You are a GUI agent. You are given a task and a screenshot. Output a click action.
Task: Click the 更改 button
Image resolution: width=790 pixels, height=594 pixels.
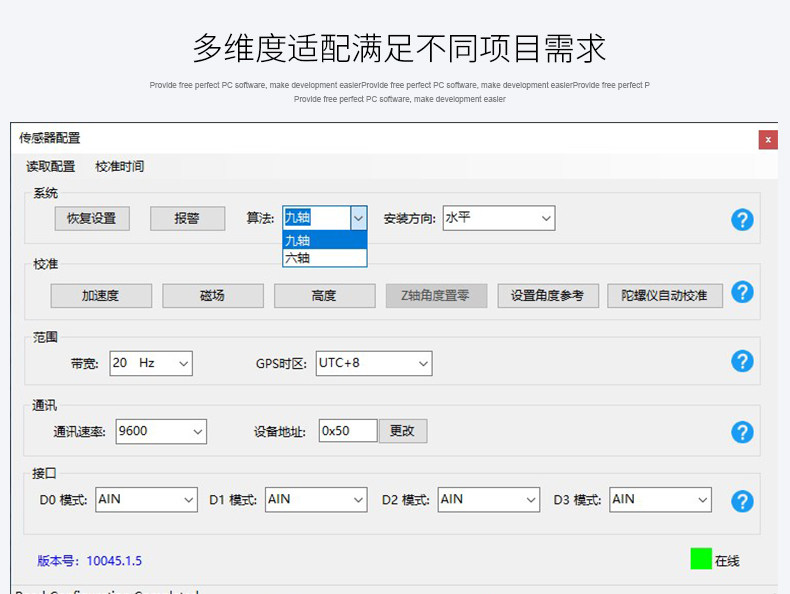point(403,431)
